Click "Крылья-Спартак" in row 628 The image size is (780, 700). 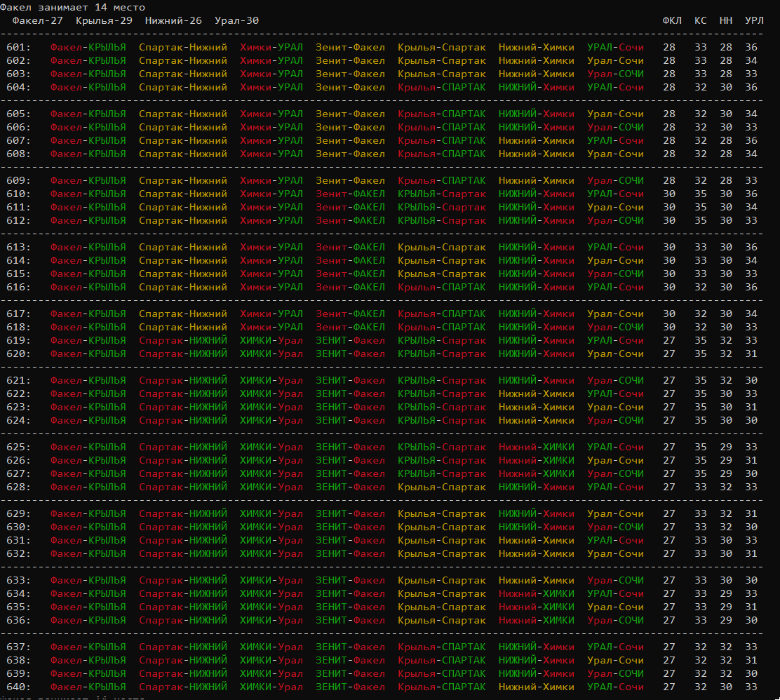442,487
